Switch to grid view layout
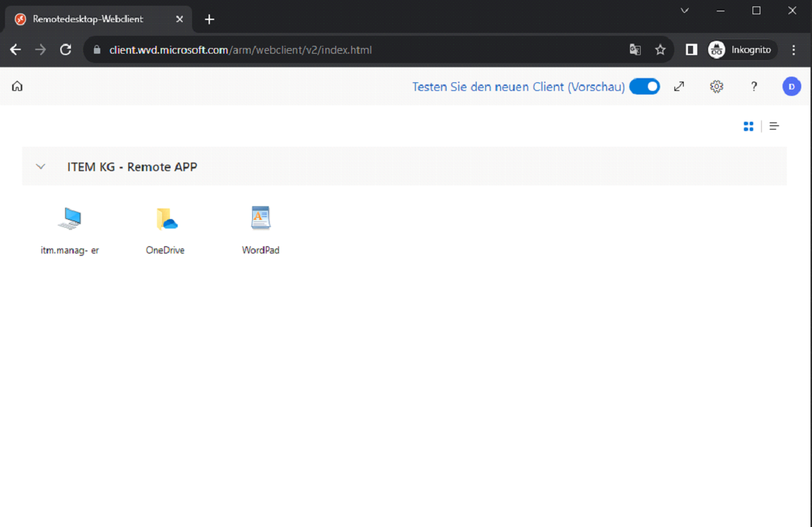Viewport: 812px width, 527px height. pyautogui.click(x=748, y=126)
